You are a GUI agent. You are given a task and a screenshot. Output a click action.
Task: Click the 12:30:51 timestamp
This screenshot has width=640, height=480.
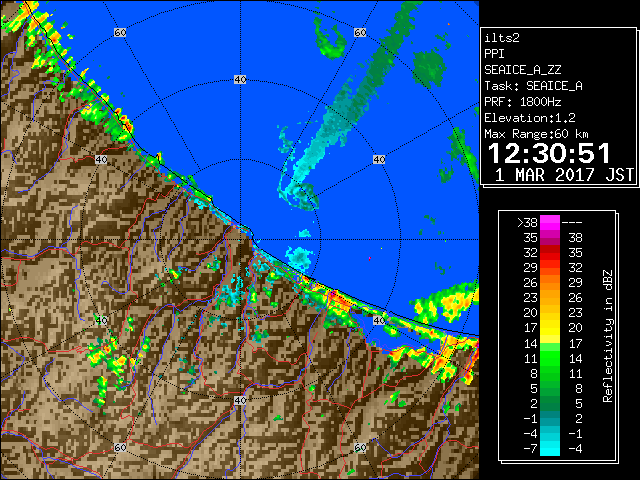[x=549, y=153]
